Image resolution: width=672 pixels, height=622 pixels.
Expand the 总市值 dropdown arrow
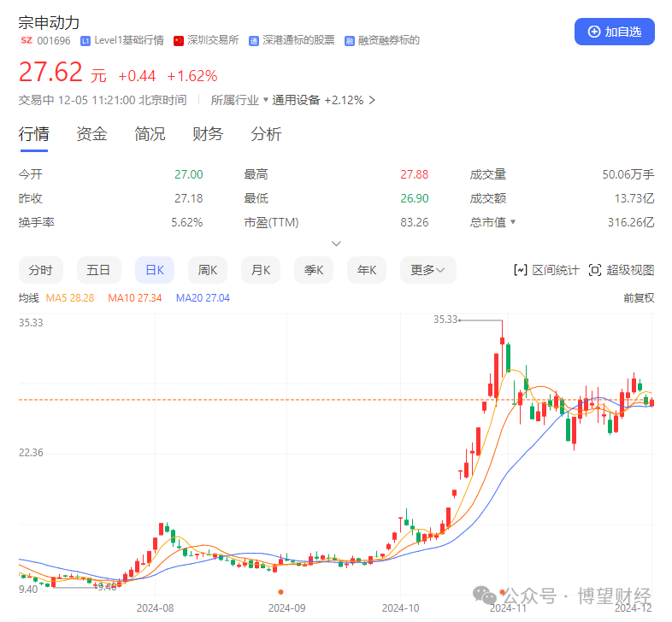pos(513,222)
